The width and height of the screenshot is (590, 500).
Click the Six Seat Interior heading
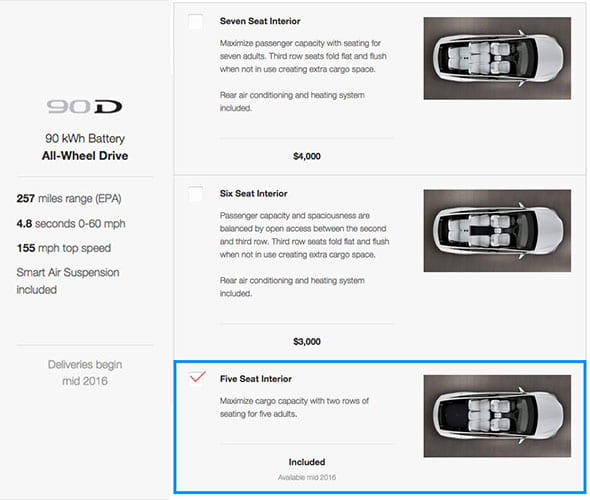click(254, 194)
